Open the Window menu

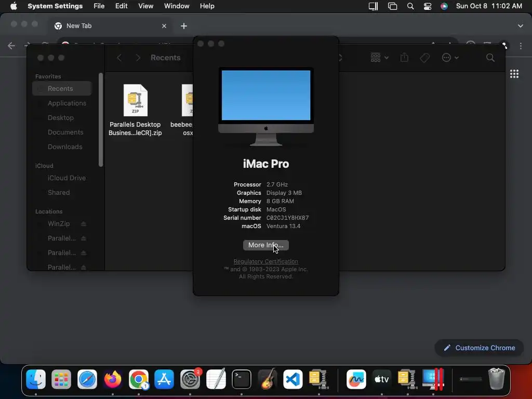point(177,6)
